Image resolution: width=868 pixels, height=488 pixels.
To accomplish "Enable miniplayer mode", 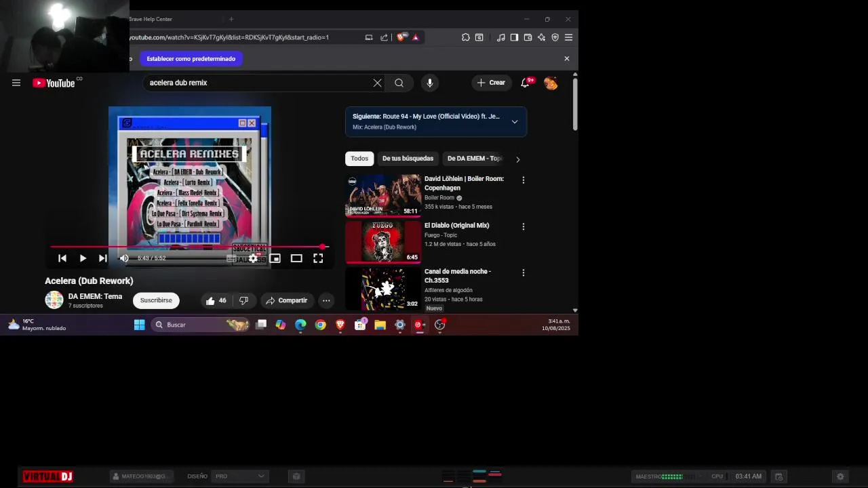I will 275,258.
